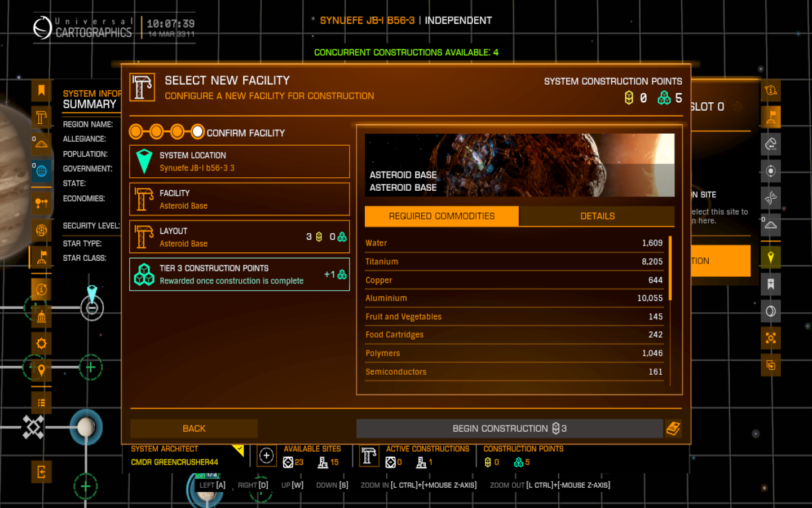The width and height of the screenshot is (812, 508).
Task: Select the highlighted globe icon in left sidebar
Action: 41,170
